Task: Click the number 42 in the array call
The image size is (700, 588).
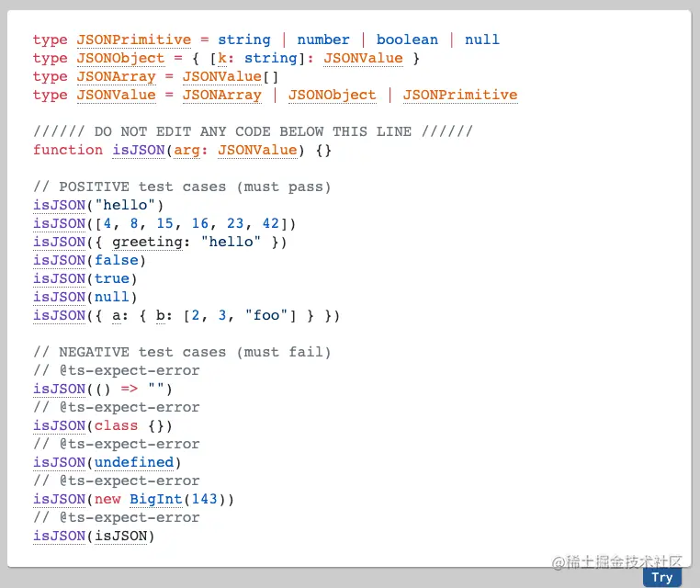Action: click(x=270, y=223)
